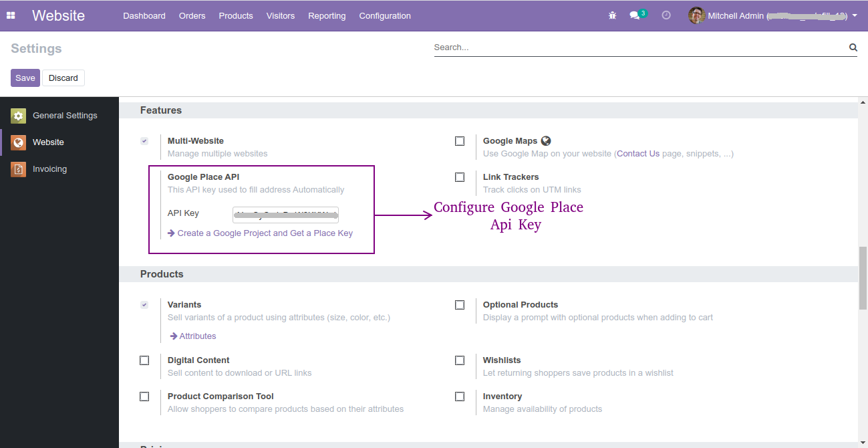Open the Orders menu
The height and width of the screenshot is (448, 868).
click(x=192, y=15)
